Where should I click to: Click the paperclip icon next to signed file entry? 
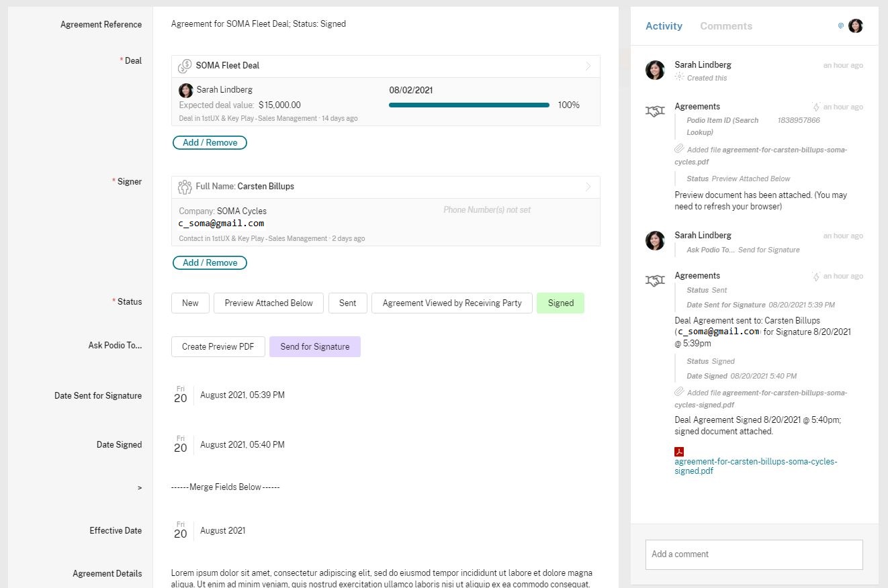pyautogui.click(x=679, y=392)
